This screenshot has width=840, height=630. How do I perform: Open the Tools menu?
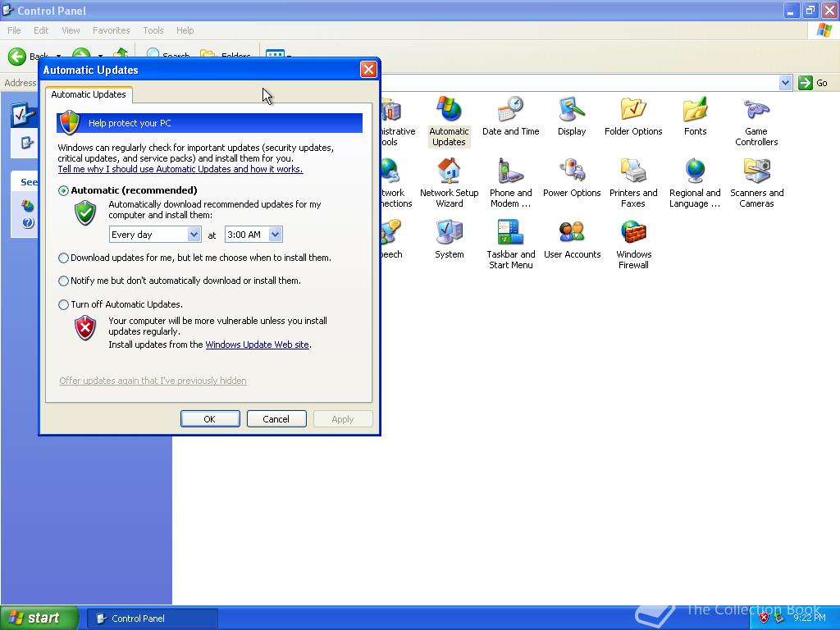pyautogui.click(x=153, y=30)
